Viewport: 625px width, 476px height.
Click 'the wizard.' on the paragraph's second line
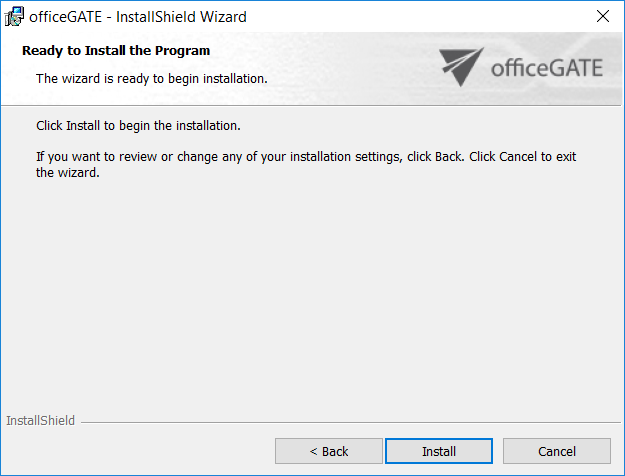(x=68, y=172)
